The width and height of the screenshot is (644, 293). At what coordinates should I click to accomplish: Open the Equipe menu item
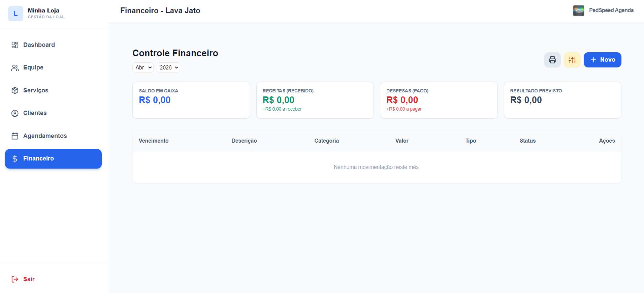(x=33, y=67)
